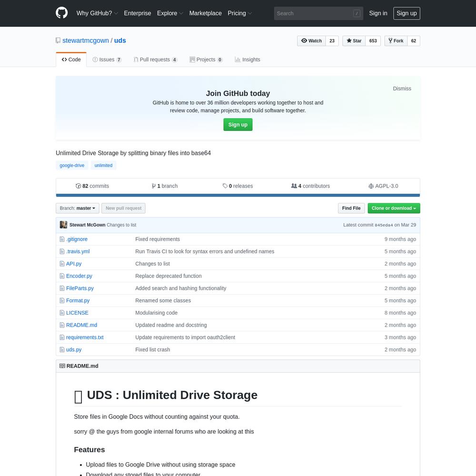Open the Marketplace menu item
Viewport: 476px width, 476px height.
coord(206,13)
